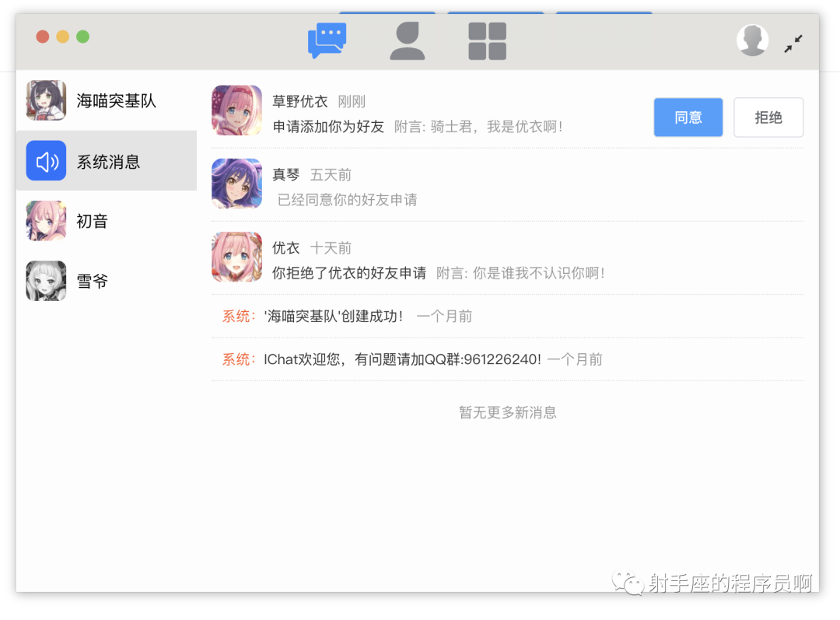This screenshot has height=620, width=840.
Task: Select the 系统消息 conversation
Action: (107, 161)
